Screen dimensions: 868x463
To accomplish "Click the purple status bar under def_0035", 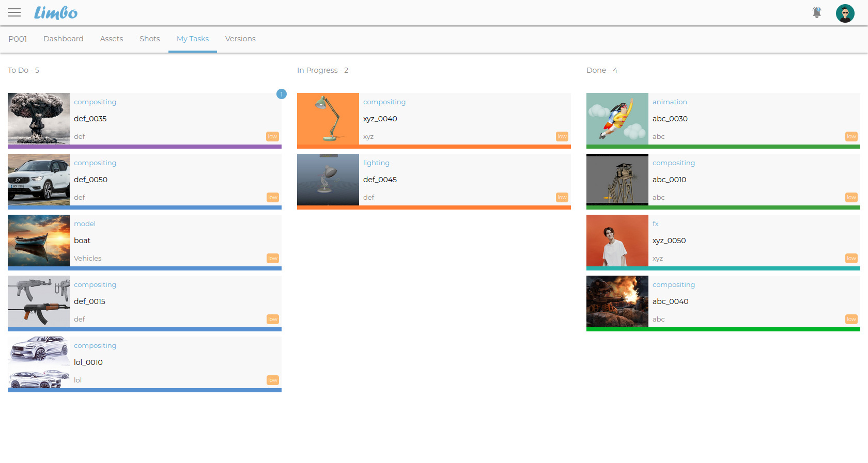I will click(145, 147).
